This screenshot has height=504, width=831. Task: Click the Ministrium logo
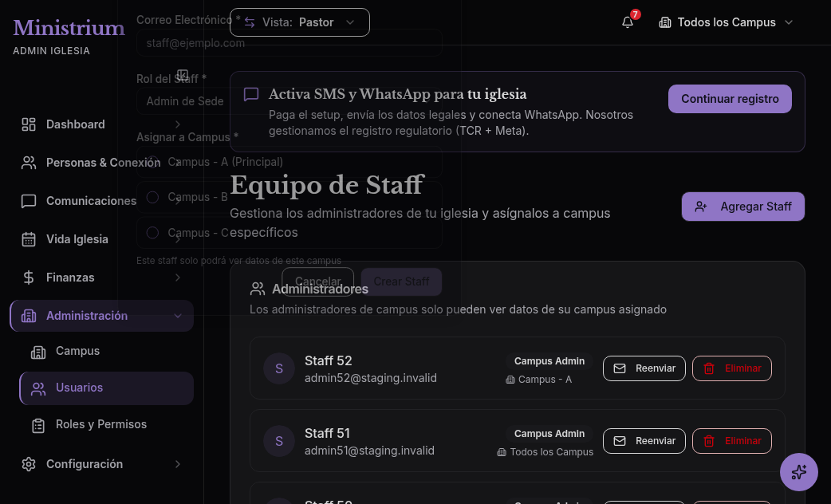(69, 28)
